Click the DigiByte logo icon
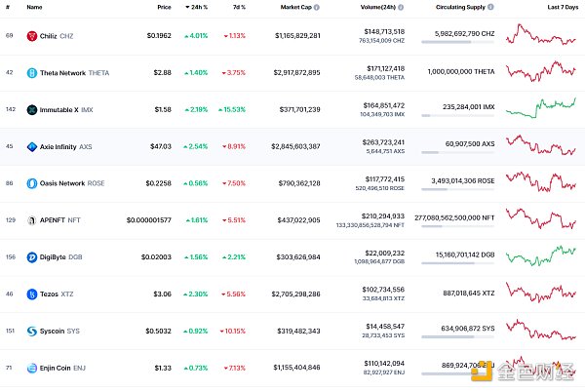Viewport: 585px width, 392px height. pos(32,257)
